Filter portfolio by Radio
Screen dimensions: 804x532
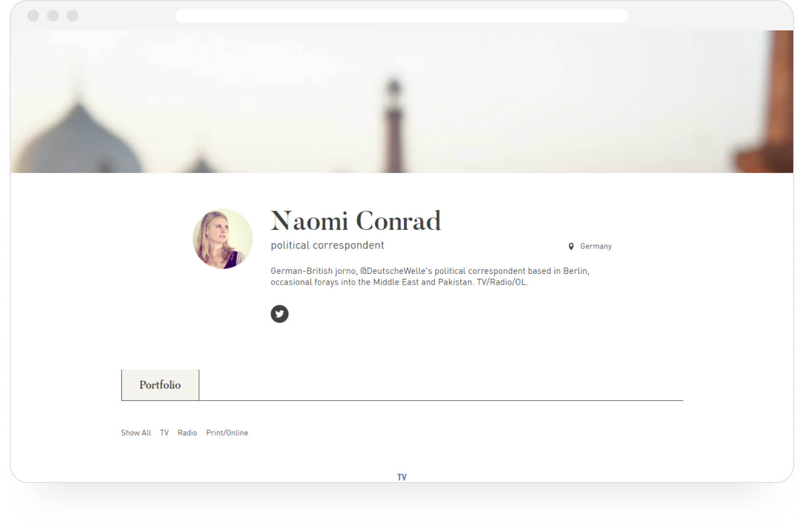click(x=187, y=433)
